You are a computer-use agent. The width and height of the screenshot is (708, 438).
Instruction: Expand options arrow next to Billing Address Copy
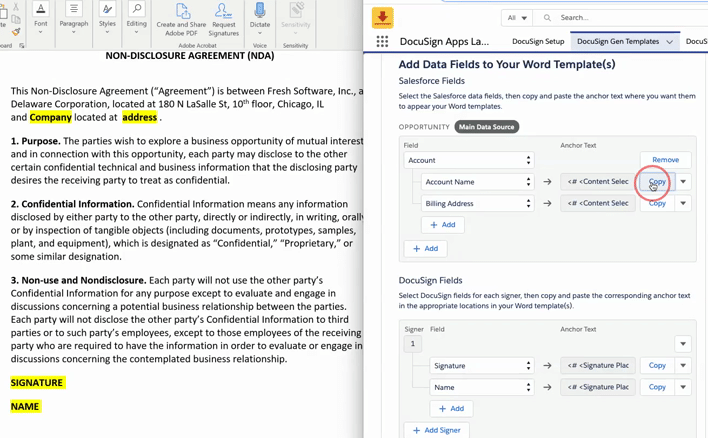[x=683, y=203]
